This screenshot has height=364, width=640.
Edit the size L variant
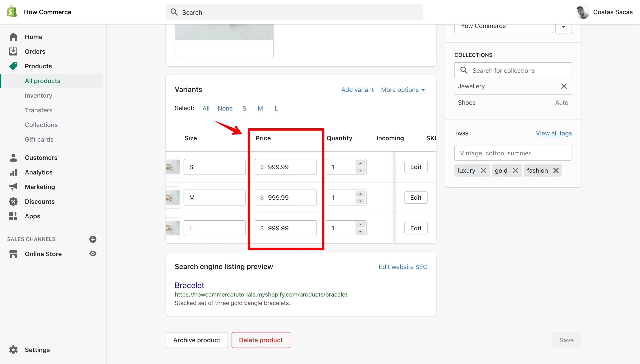coord(416,228)
